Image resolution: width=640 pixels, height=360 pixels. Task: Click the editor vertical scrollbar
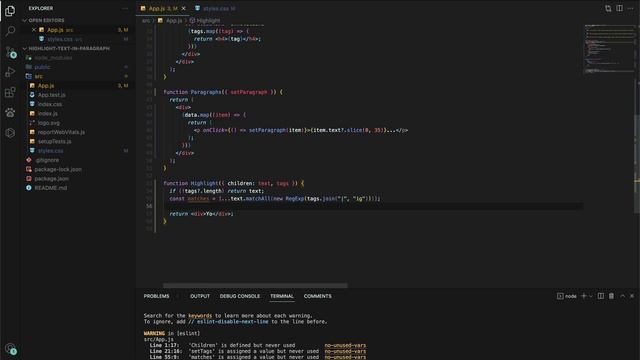tap(637, 147)
